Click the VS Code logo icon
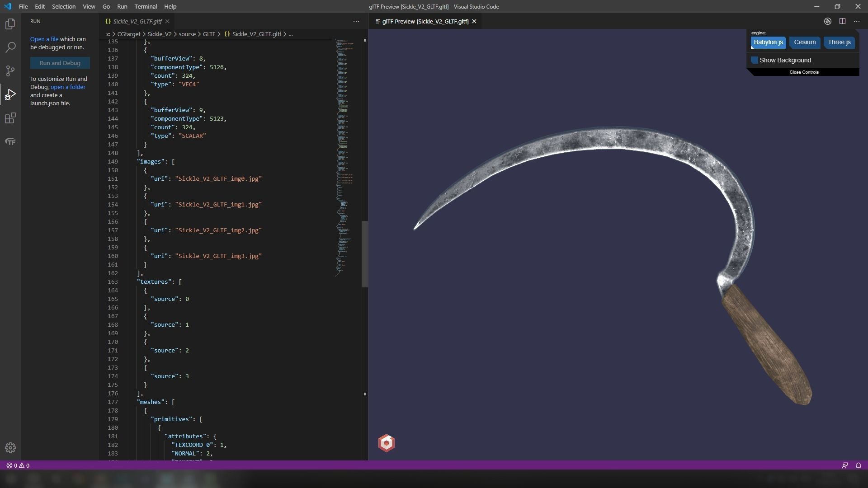This screenshot has width=868, height=488. click(8, 6)
